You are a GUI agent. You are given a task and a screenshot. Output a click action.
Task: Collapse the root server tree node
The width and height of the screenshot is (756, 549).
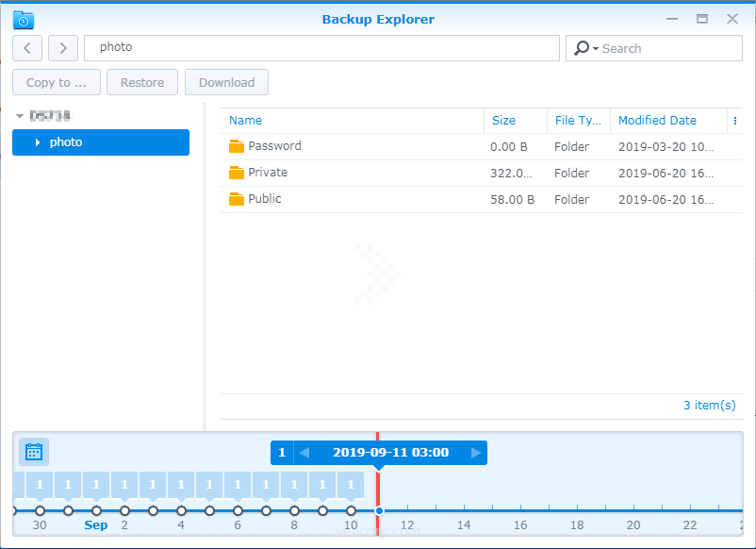20,116
